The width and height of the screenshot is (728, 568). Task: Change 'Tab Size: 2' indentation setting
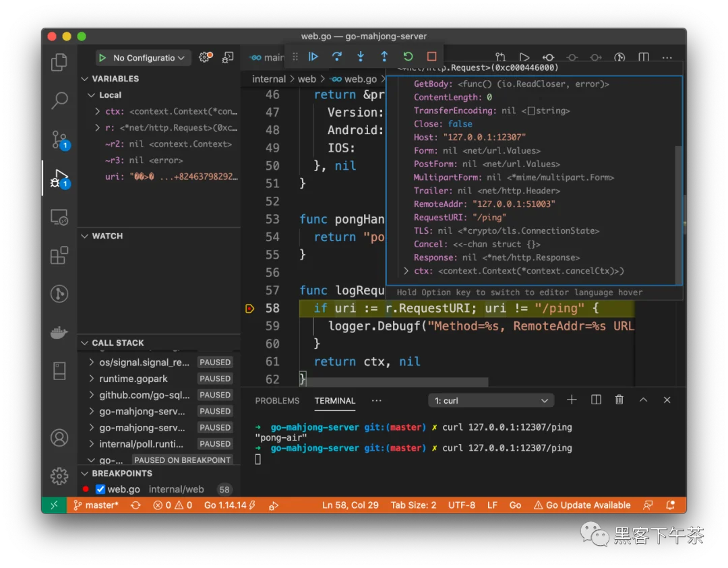click(414, 505)
